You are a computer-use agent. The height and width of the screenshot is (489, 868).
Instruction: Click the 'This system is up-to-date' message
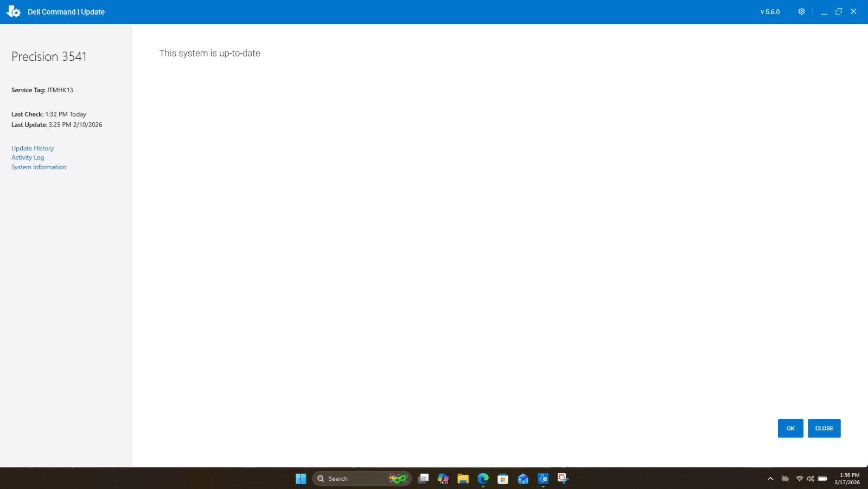click(209, 53)
